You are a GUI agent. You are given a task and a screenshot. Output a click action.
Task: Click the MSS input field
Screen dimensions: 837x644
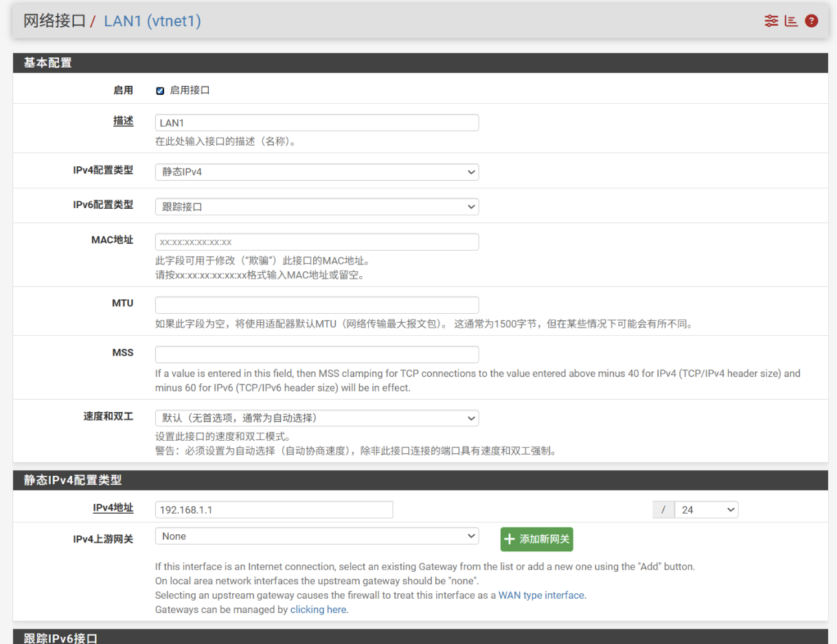click(x=317, y=355)
